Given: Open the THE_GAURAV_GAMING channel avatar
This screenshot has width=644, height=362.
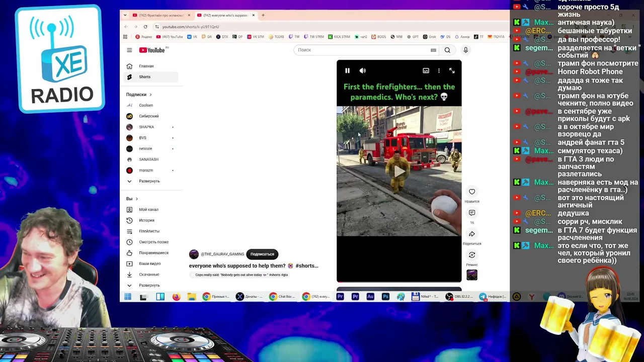Looking at the screenshot, I should point(194,254).
